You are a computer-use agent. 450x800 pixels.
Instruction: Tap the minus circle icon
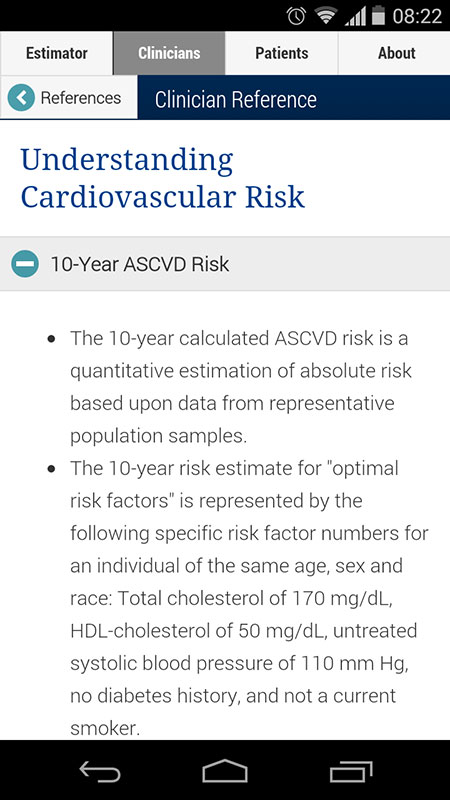coord(24,264)
